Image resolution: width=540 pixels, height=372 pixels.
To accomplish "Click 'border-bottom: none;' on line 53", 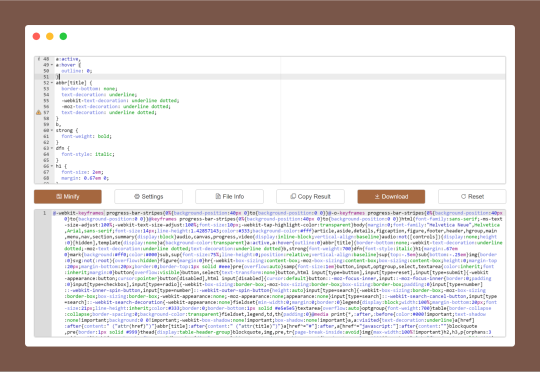I will (x=89, y=89).
